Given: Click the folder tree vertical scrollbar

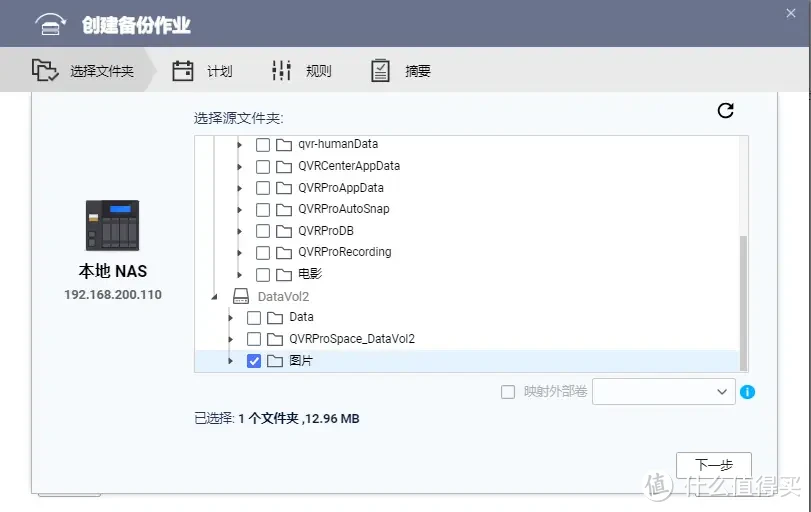Looking at the screenshot, I should pyautogui.click(x=743, y=303).
